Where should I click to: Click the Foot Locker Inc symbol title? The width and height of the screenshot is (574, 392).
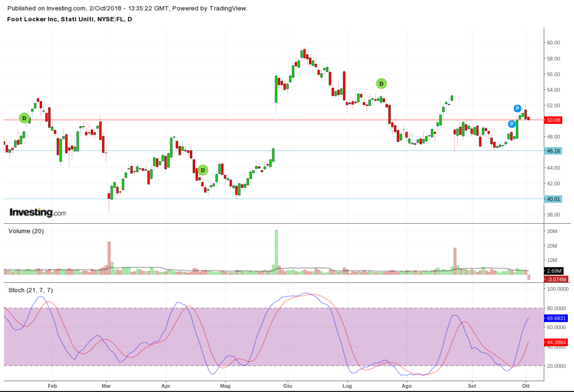[x=70, y=19]
